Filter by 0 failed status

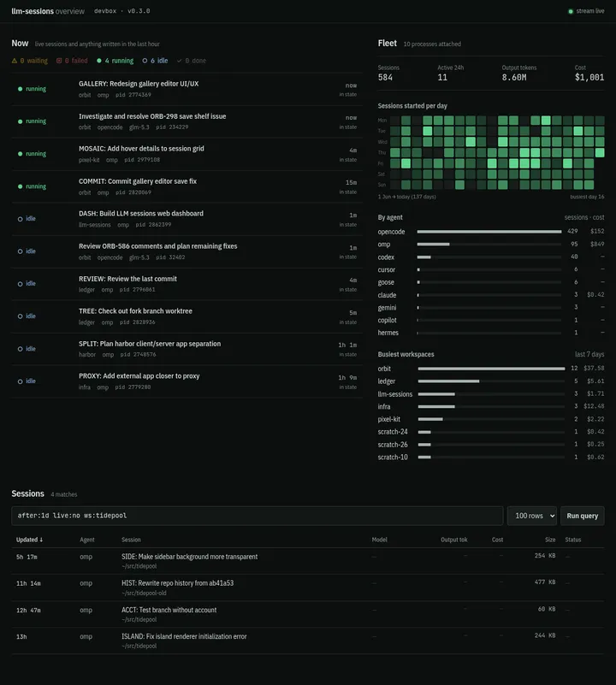click(x=72, y=61)
